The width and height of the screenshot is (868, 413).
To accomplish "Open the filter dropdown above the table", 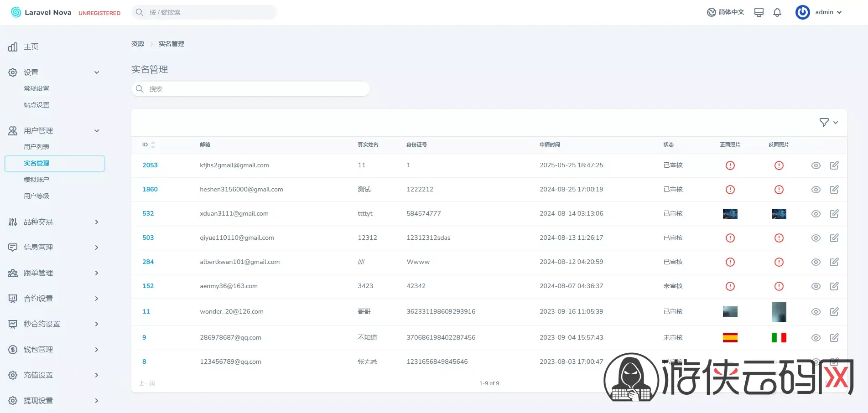I will 828,123.
